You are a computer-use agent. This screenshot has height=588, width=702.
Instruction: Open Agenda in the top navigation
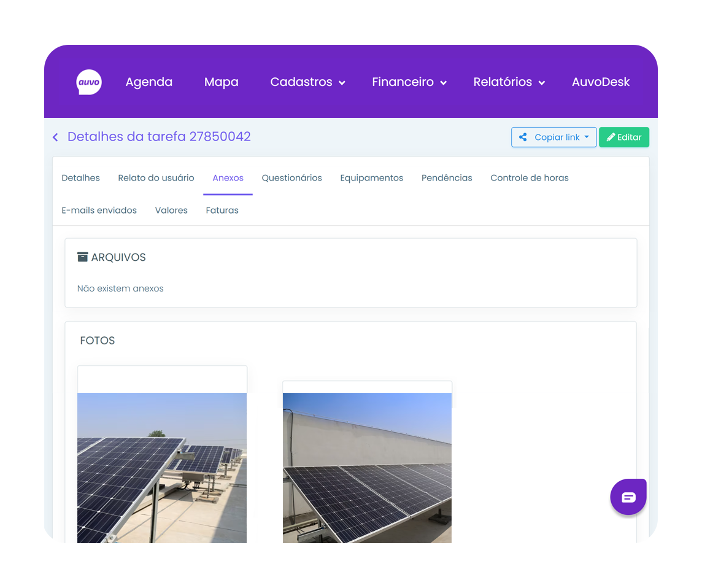click(149, 82)
